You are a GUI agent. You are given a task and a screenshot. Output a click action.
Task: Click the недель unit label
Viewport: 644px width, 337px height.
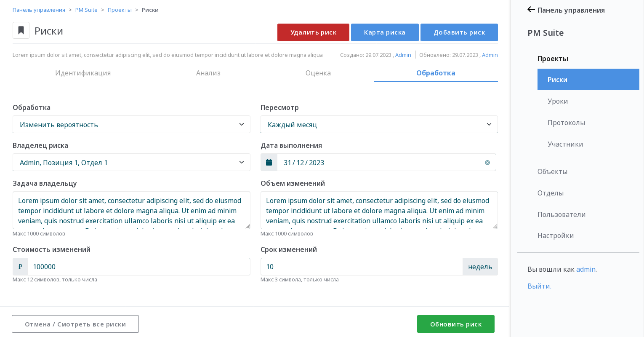(x=480, y=267)
